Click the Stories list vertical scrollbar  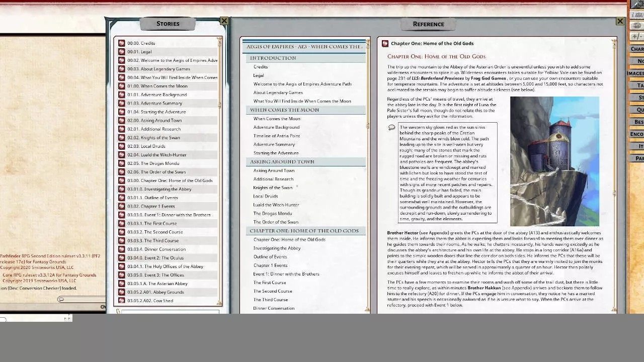(220, 171)
